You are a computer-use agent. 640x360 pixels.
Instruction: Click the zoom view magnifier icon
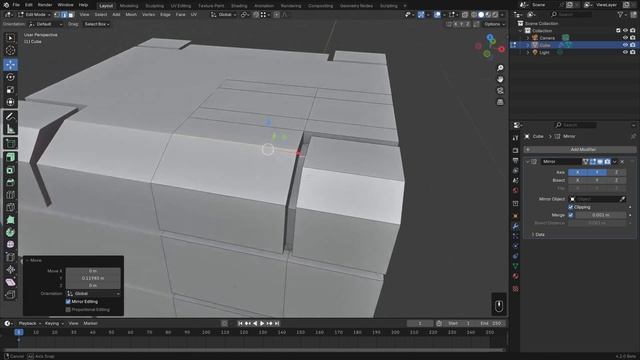tap(500, 68)
